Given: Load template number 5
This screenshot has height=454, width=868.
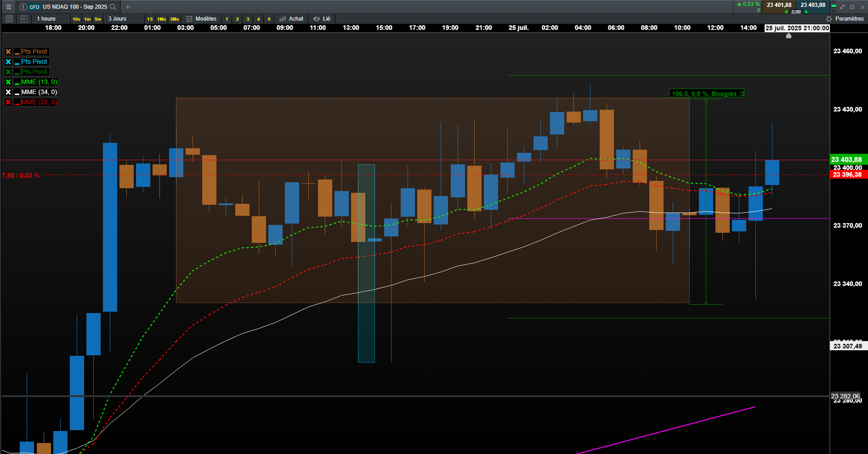Looking at the screenshot, I should tap(269, 19).
